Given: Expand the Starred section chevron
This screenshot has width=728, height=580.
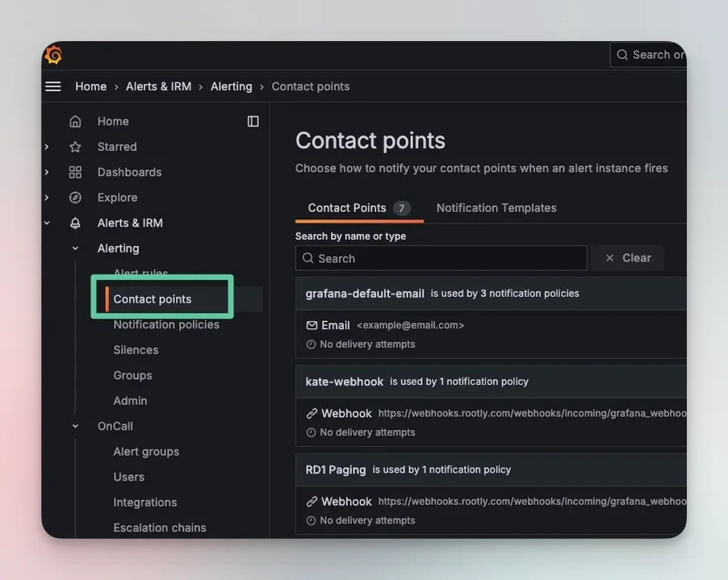Looking at the screenshot, I should coord(47,147).
